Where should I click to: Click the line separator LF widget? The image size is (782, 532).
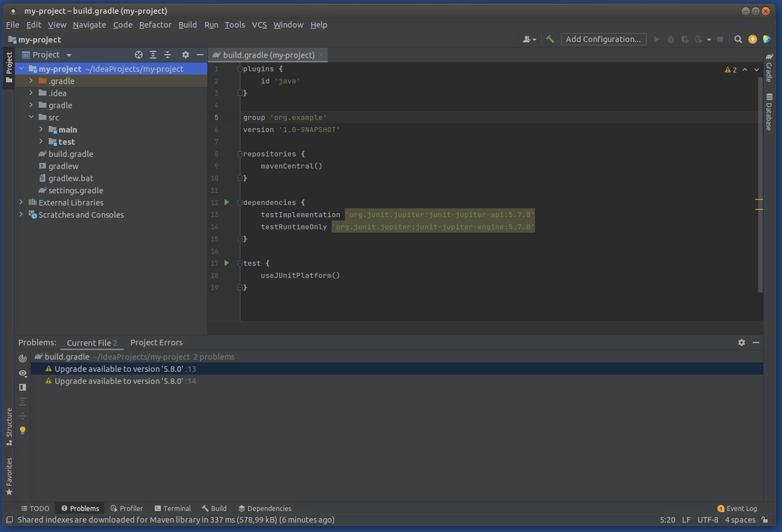[x=686, y=520]
